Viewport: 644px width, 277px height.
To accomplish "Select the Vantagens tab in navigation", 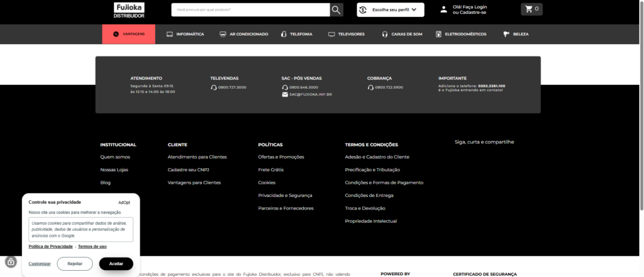I will (x=129, y=34).
